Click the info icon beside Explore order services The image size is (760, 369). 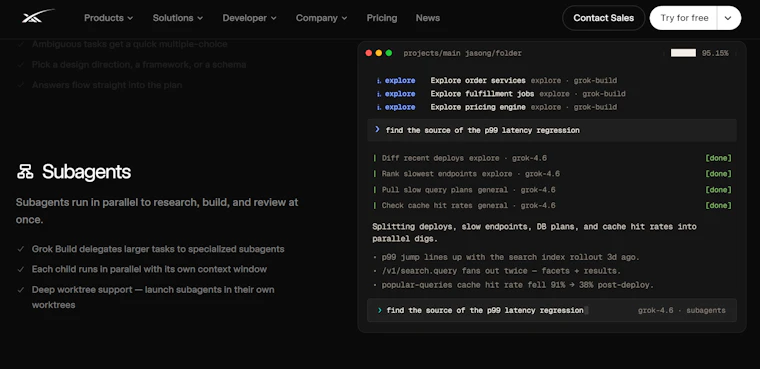point(379,80)
